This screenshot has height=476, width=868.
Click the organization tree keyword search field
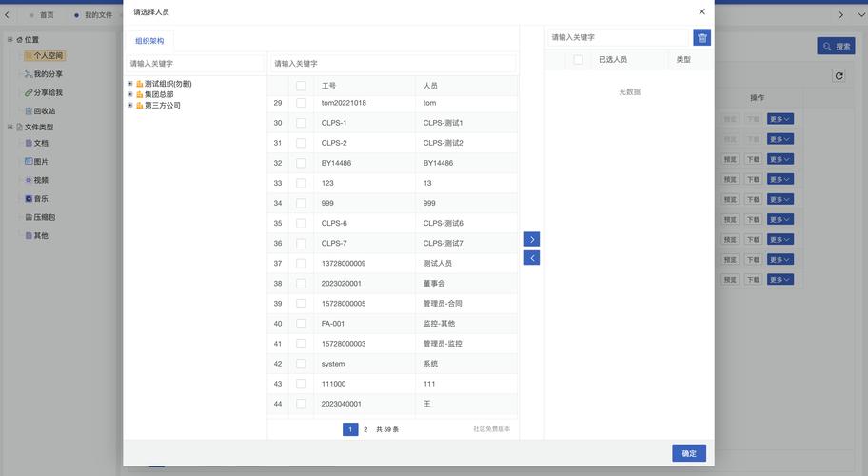coord(195,63)
